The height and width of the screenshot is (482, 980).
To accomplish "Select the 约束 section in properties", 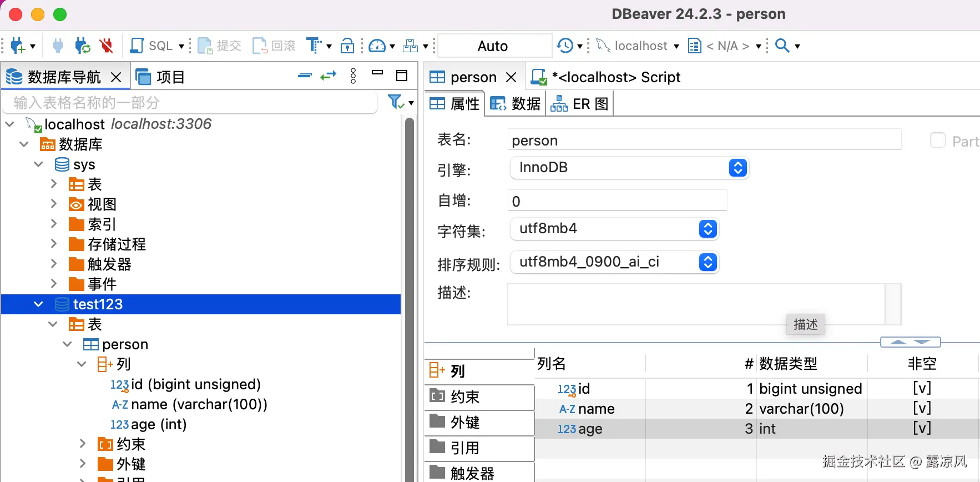I will click(x=479, y=396).
